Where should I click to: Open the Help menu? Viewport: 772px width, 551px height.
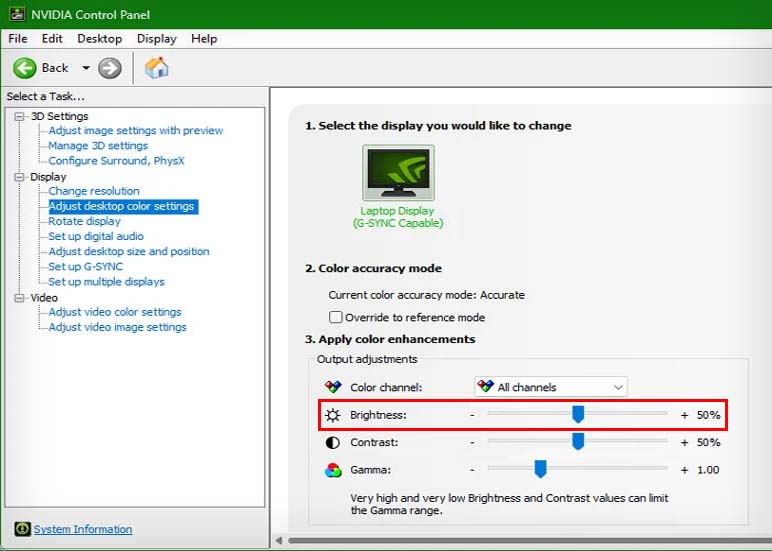(204, 38)
